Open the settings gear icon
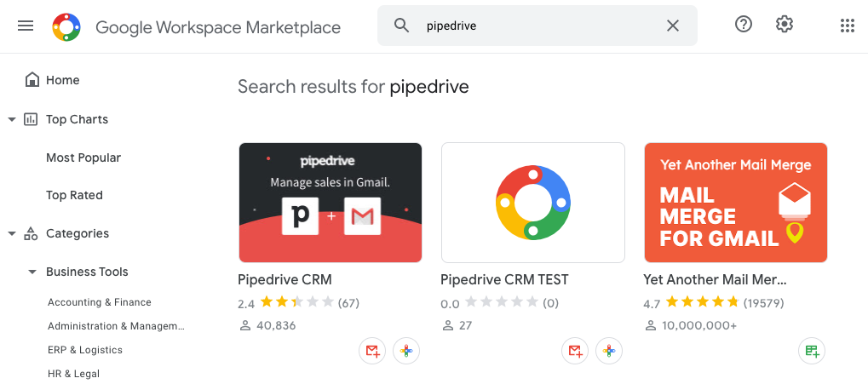Image resolution: width=868 pixels, height=384 pixels. point(785,25)
